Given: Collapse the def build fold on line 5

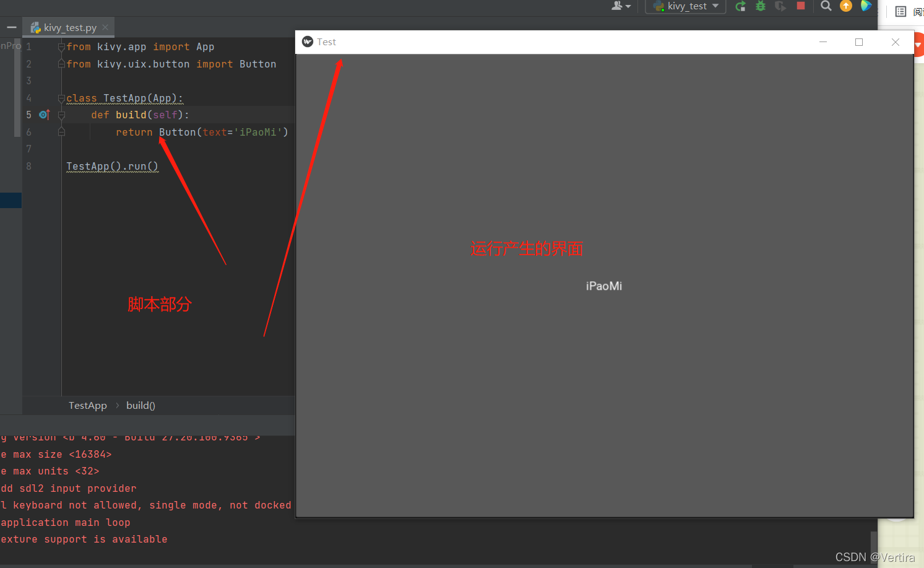Looking at the screenshot, I should (x=61, y=115).
